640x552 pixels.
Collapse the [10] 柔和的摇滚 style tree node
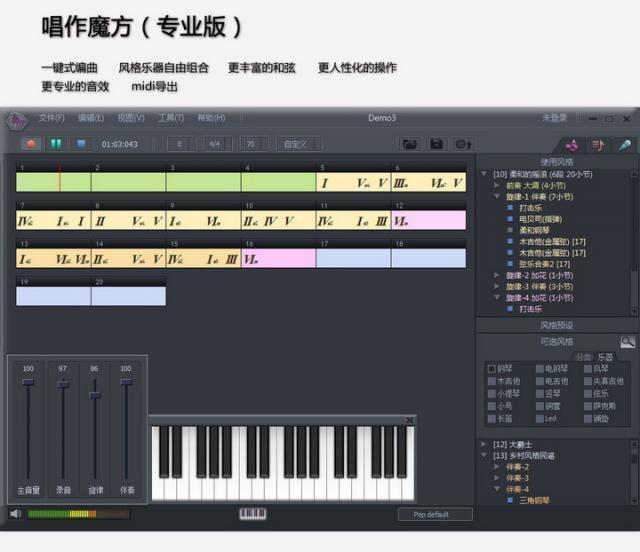click(x=485, y=174)
